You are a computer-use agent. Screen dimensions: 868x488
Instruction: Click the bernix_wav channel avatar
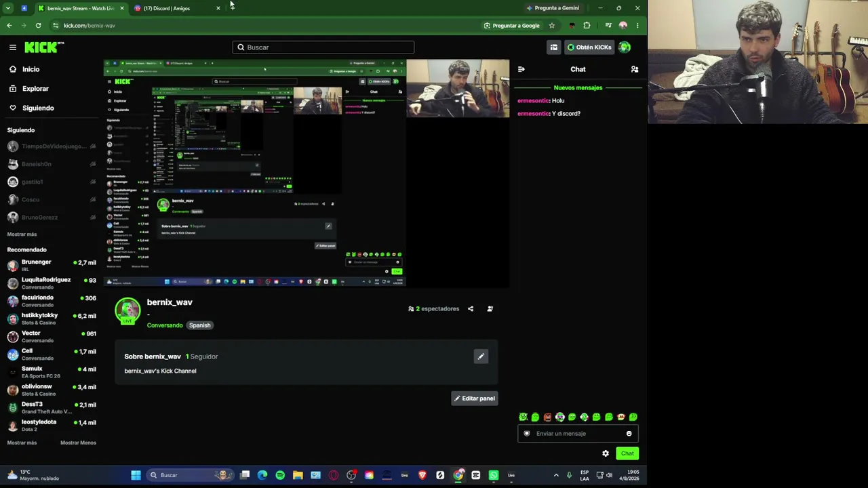click(127, 311)
